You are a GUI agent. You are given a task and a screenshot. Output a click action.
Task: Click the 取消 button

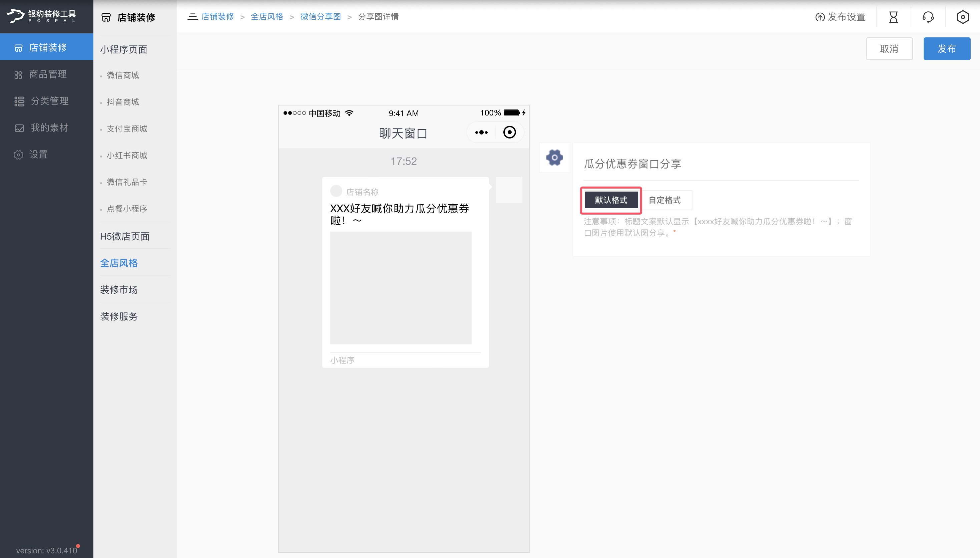(x=889, y=49)
